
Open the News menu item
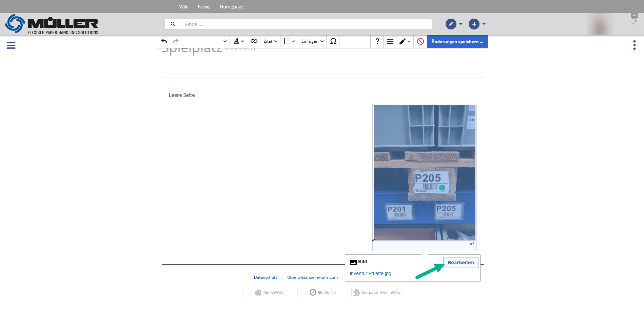click(x=204, y=7)
